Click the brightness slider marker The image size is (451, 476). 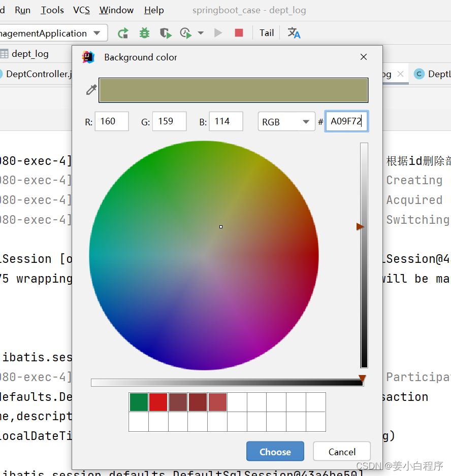point(361,227)
